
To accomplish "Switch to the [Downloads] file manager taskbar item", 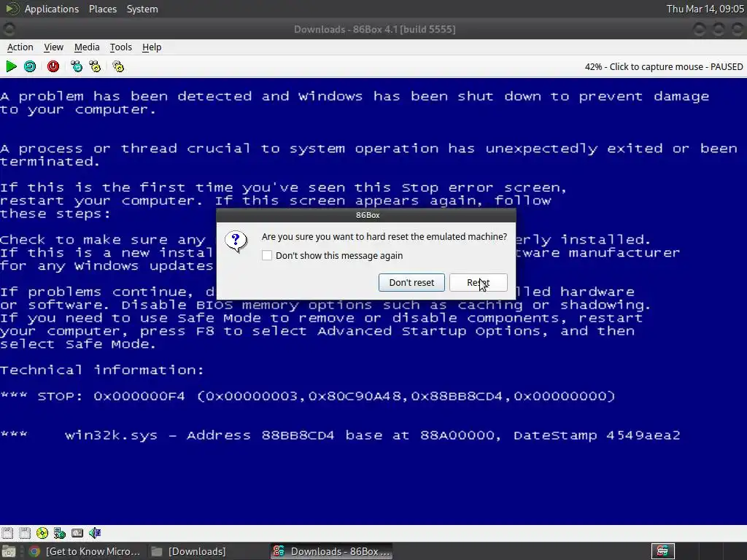I will tap(189, 551).
